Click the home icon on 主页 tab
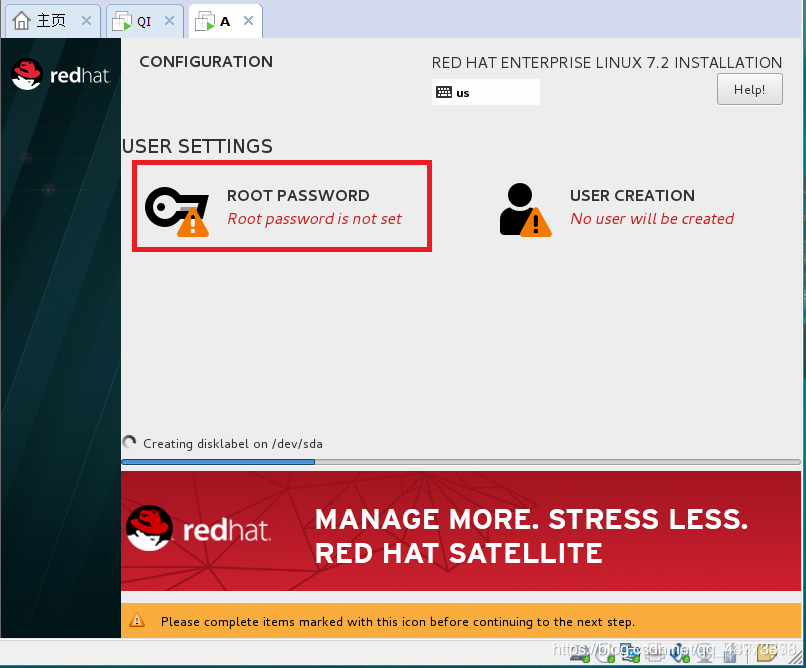The height and width of the screenshot is (668, 806). click(x=22, y=21)
